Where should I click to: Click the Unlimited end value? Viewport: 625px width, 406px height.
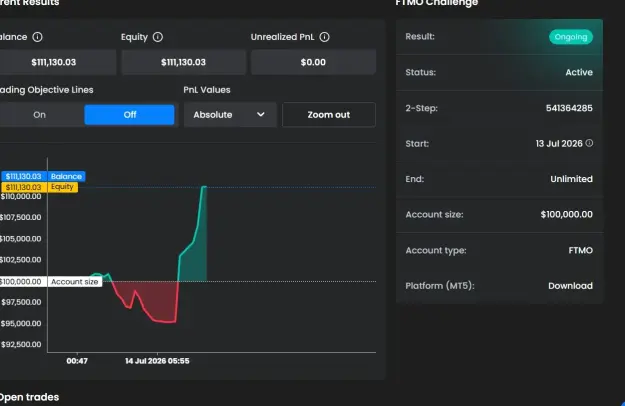point(571,179)
